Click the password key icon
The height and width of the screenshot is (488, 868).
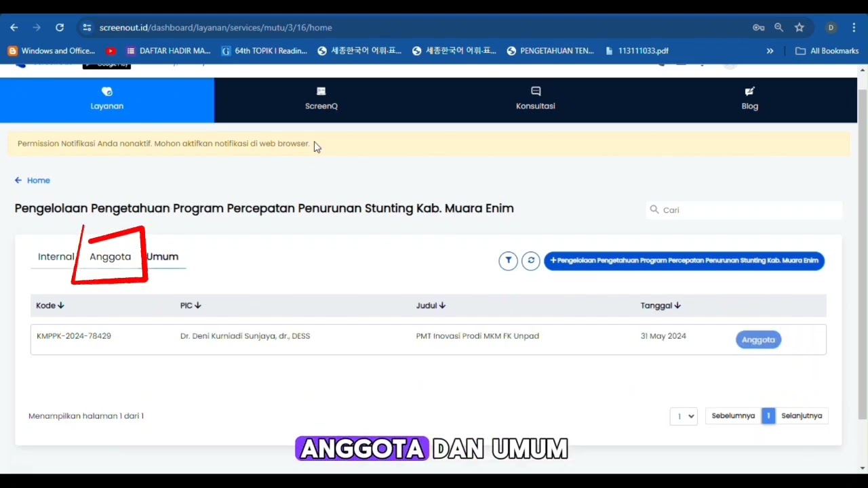(759, 28)
